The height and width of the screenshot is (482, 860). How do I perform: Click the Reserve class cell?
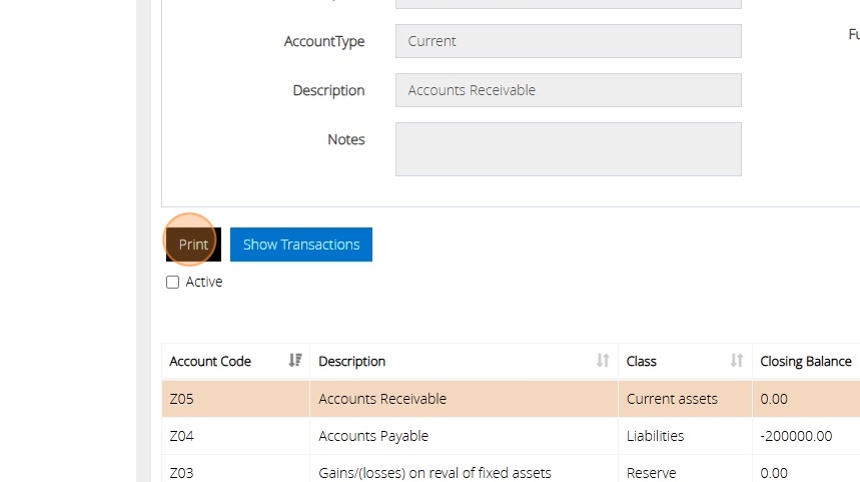(651, 472)
